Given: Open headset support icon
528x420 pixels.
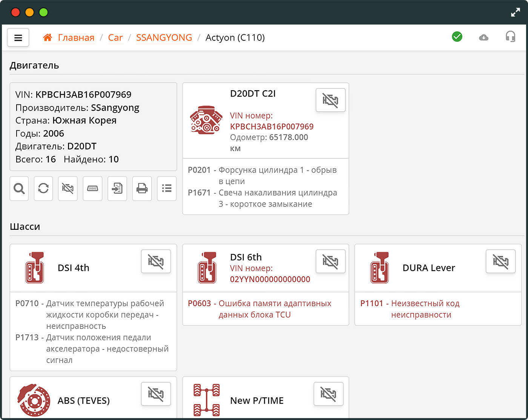Looking at the screenshot, I should click(x=510, y=37).
